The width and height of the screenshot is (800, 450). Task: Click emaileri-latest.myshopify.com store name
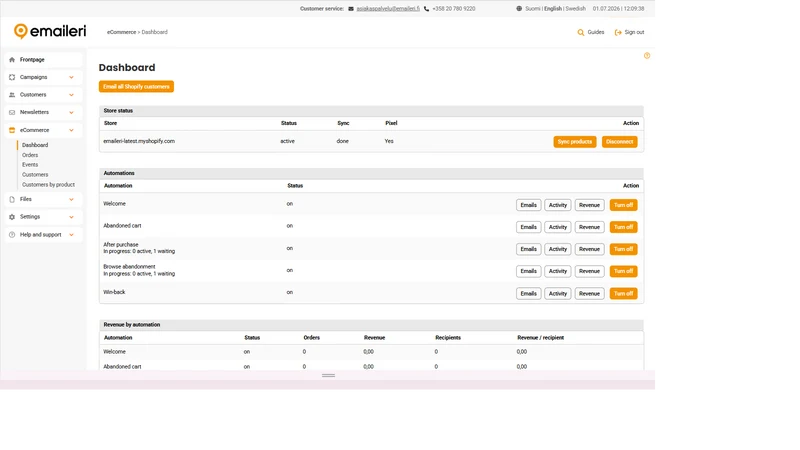click(x=139, y=141)
